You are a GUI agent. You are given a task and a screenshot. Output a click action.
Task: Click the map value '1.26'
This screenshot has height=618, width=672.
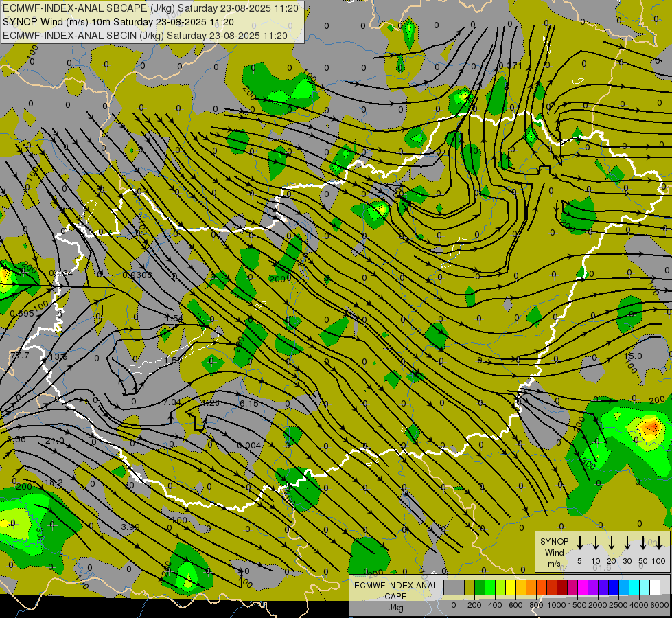pyautogui.click(x=211, y=402)
